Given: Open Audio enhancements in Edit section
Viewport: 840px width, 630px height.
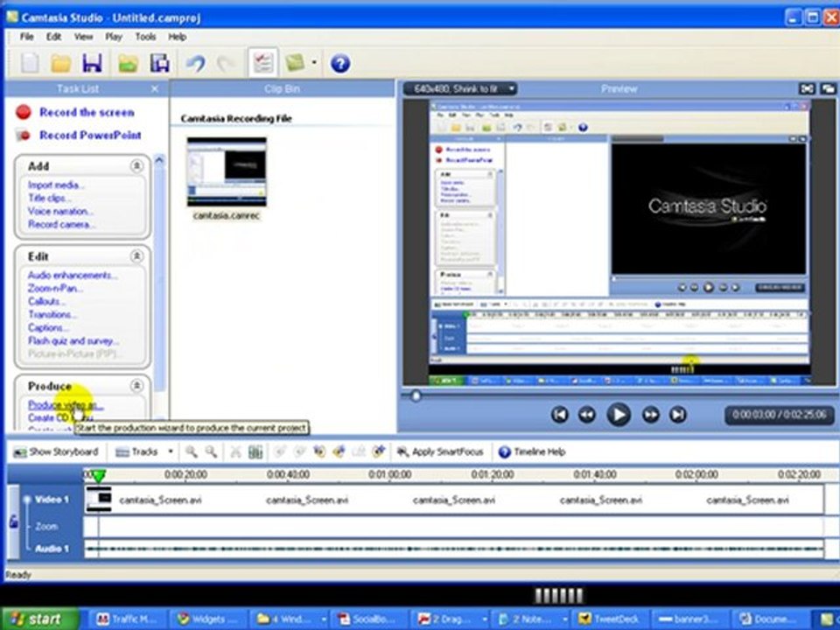Looking at the screenshot, I should click(x=73, y=275).
